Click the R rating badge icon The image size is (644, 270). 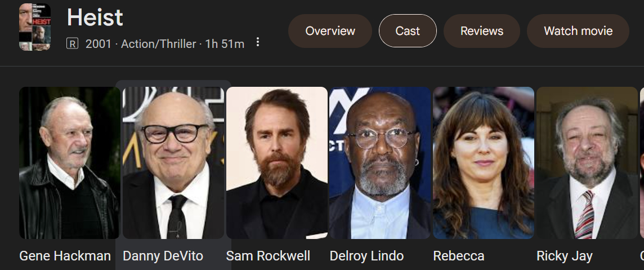coord(72,43)
